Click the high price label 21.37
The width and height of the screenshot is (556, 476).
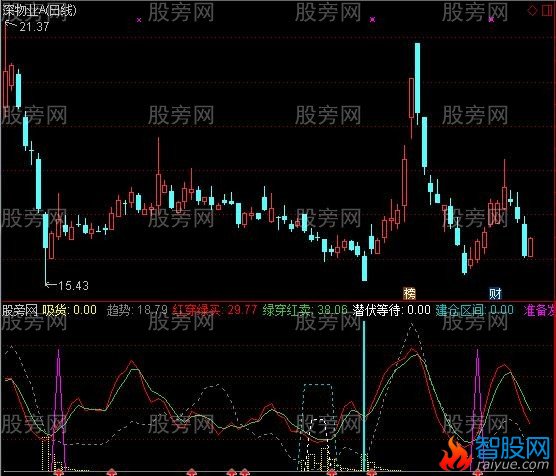tap(34, 27)
